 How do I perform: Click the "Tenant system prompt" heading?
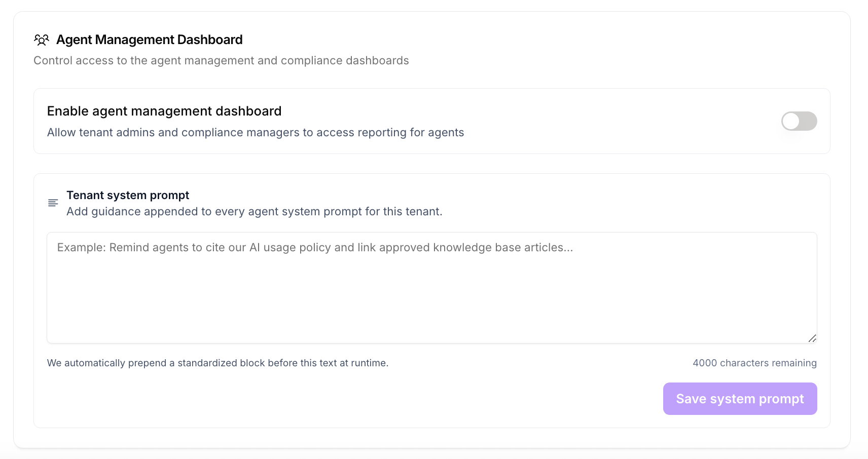pyautogui.click(x=128, y=195)
